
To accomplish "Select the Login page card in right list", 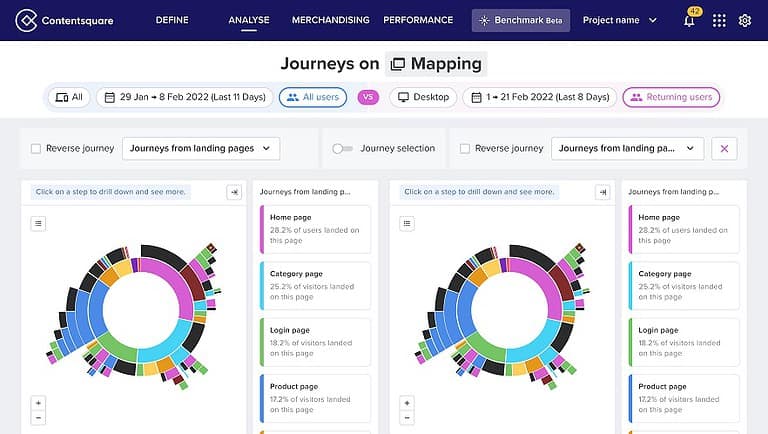I will point(684,342).
